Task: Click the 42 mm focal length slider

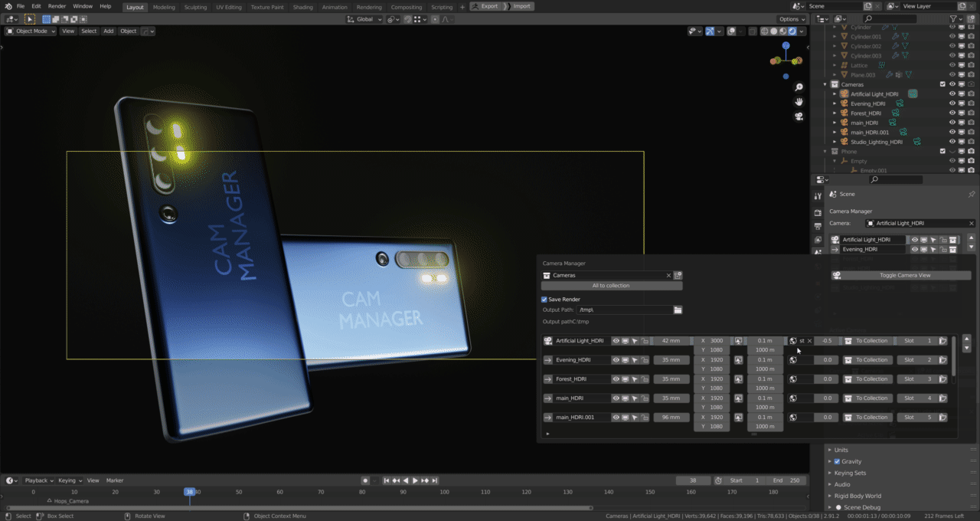Action: pos(671,341)
